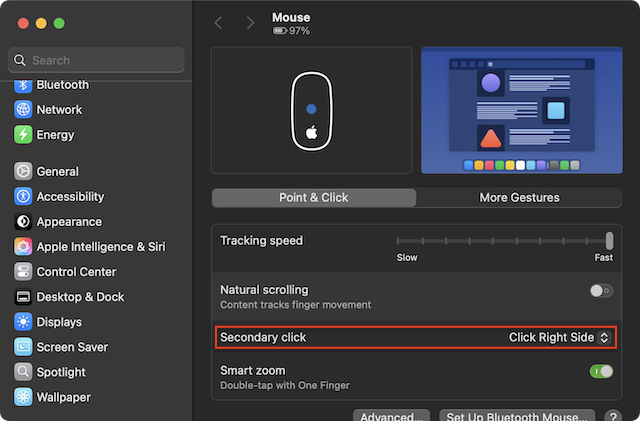Select Accessibility label in sidebar
This screenshot has width=640, height=421.
pyautogui.click(x=70, y=197)
